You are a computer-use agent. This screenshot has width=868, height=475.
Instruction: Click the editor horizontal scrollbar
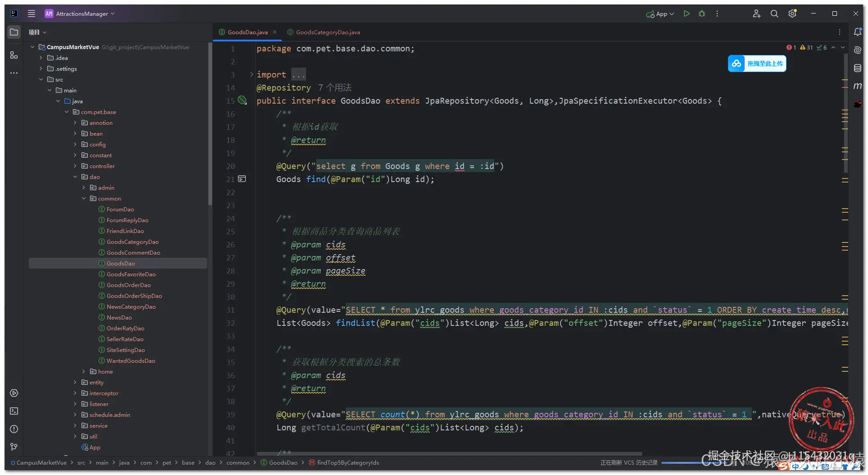tap(449, 453)
